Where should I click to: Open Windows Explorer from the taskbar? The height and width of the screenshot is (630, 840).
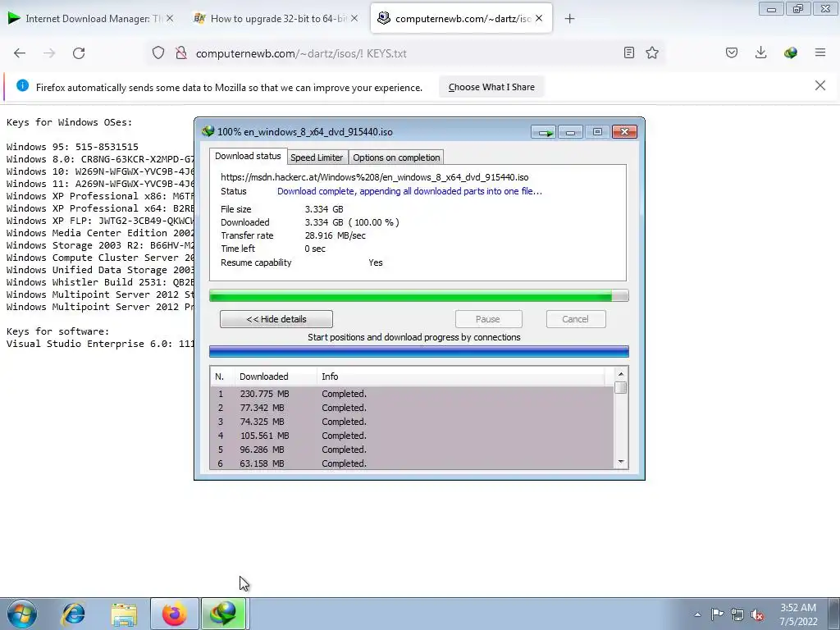[x=125, y=614]
